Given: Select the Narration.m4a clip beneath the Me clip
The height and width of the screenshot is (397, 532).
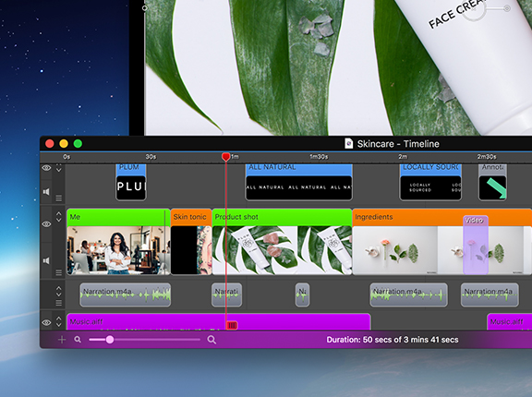Looking at the screenshot, I should [x=126, y=295].
